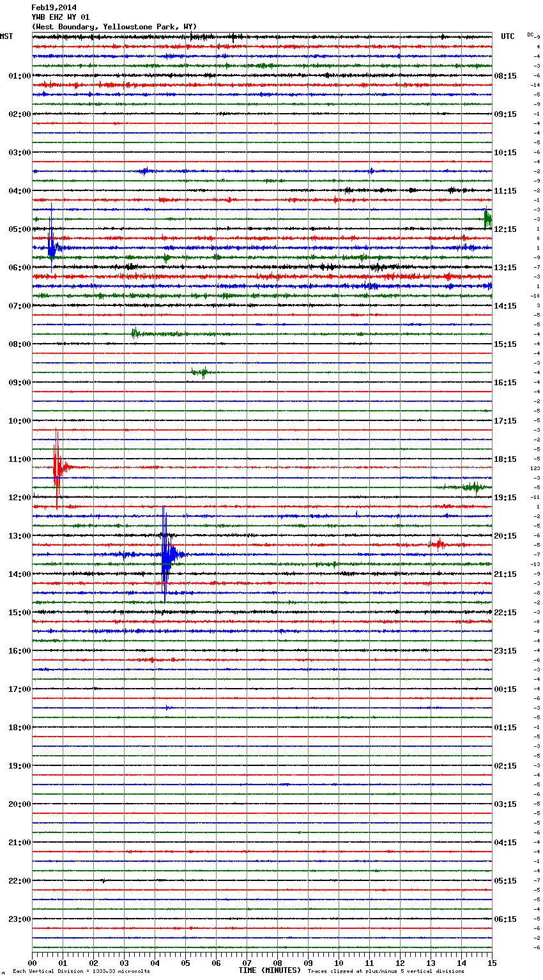
Task: Select the station code 'YWB EHZ WY 01'
Action: [x=61, y=17]
